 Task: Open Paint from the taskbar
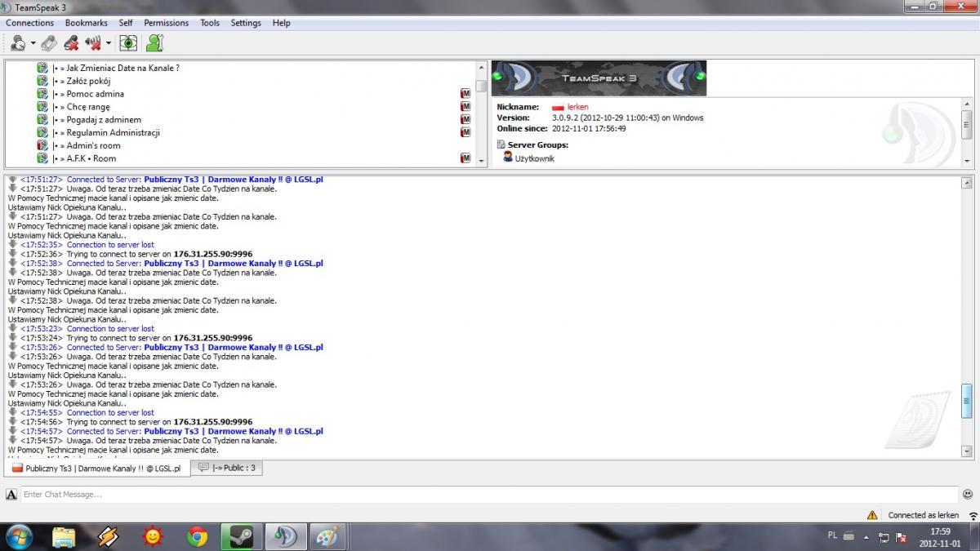coord(328,537)
